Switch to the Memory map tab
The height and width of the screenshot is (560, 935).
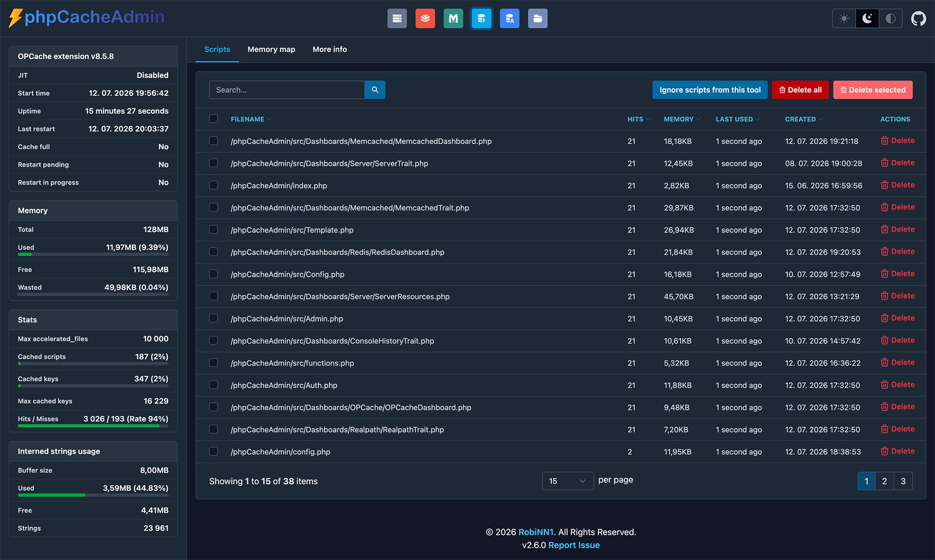[271, 49]
